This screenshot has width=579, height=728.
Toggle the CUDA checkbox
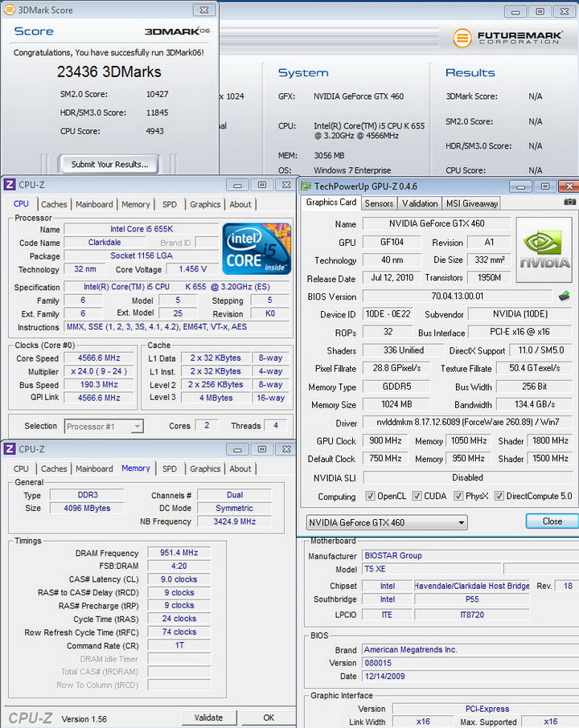417,496
